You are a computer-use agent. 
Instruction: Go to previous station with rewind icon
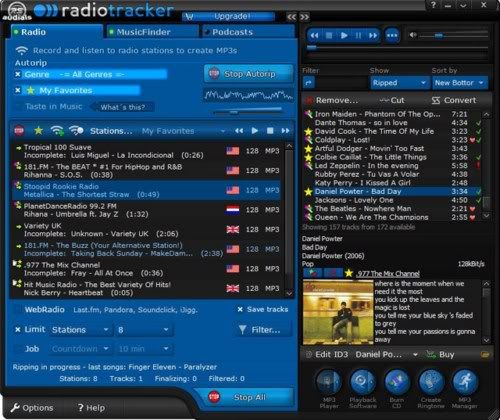pyautogui.click(x=239, y=131)
